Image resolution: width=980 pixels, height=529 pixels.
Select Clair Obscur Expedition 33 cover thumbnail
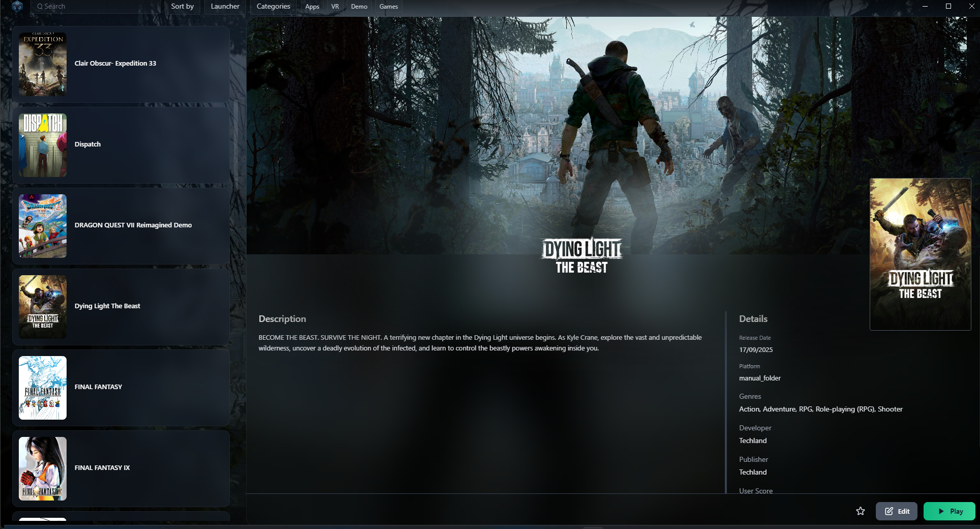pos(43,64)
